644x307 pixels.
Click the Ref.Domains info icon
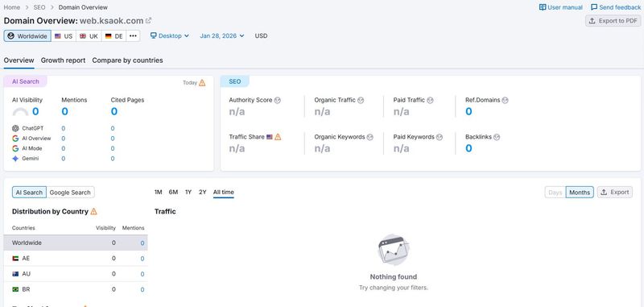point(506,100)
